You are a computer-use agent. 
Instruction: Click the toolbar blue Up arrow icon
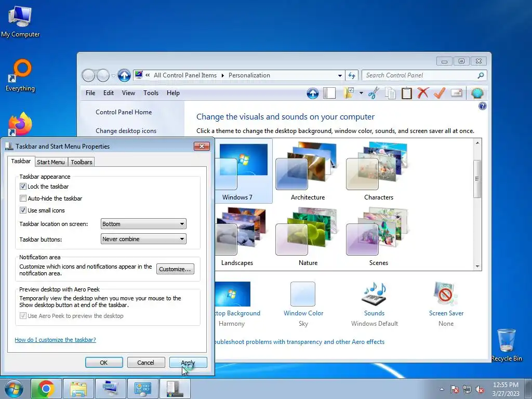click(x=312, y=94)
